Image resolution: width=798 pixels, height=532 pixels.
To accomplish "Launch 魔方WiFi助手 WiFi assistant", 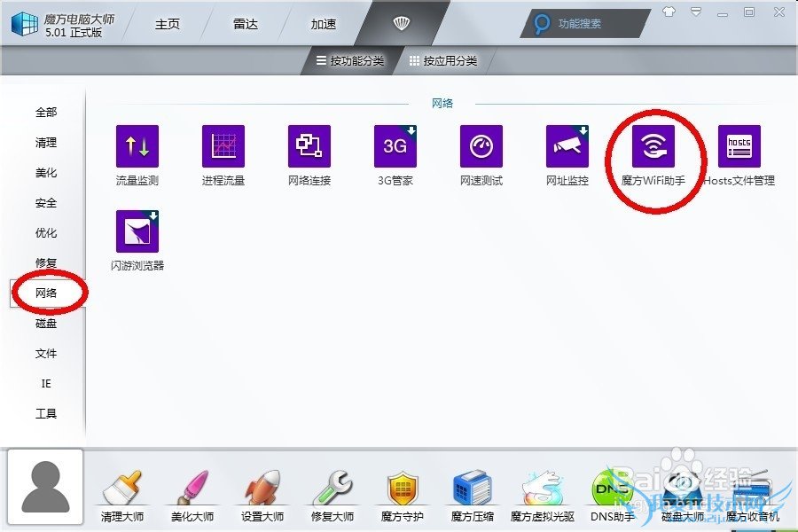I will pos(653,146).
